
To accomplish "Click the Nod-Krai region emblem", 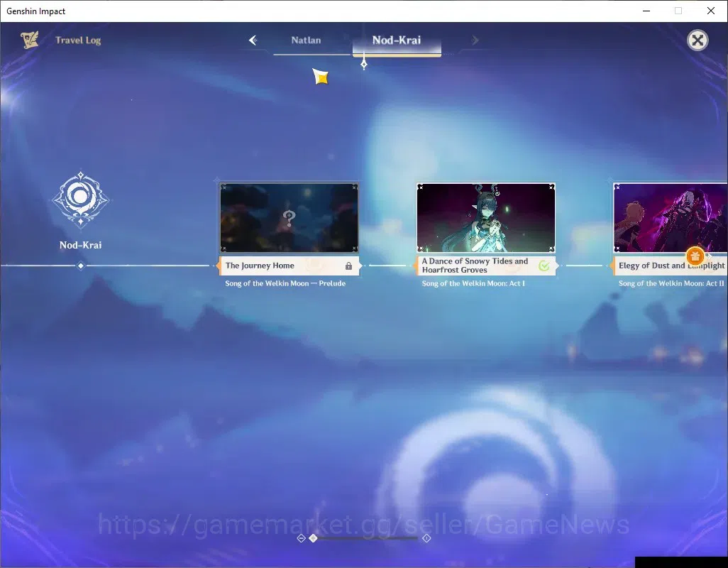I will pyautogui.click(x=80, y=200).
